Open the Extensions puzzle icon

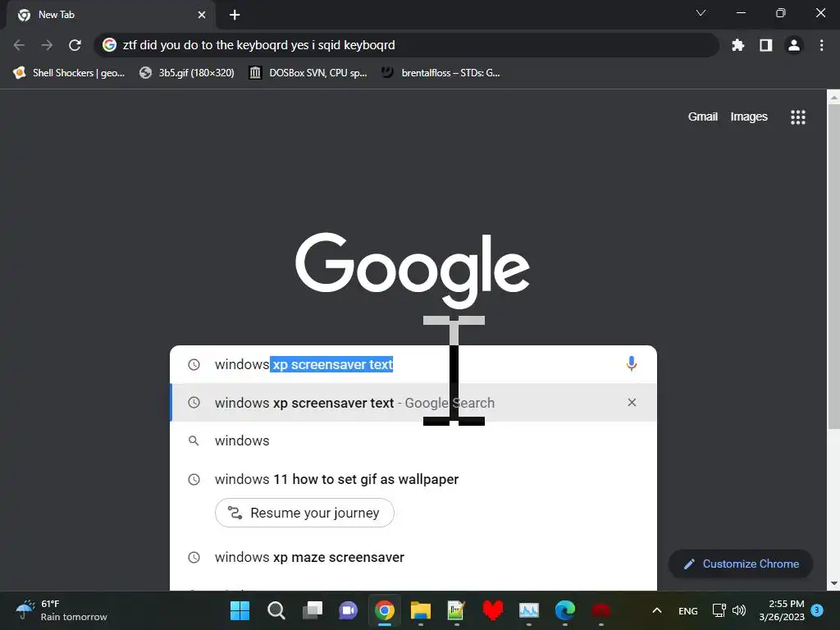[737, 45]
